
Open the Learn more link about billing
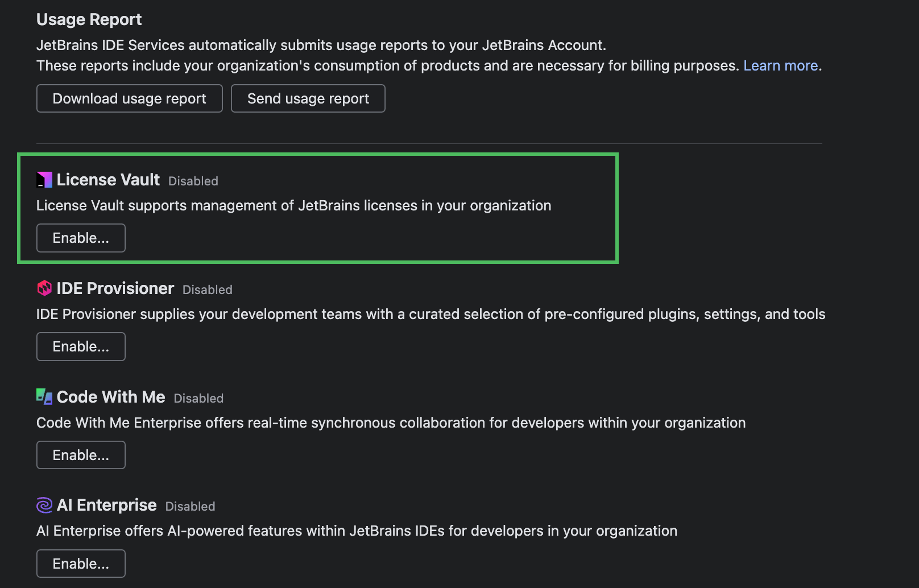780,65
